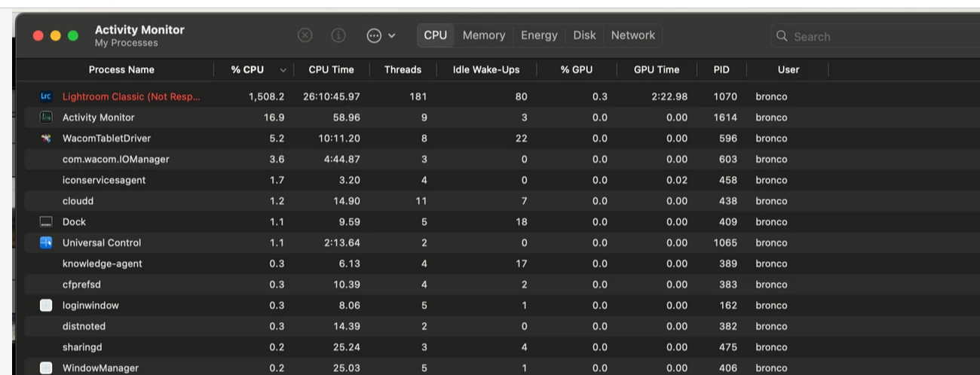Switch to the Network tab
Image resolution: width=980 pixels, height=375 pixels.
point(633,35)
